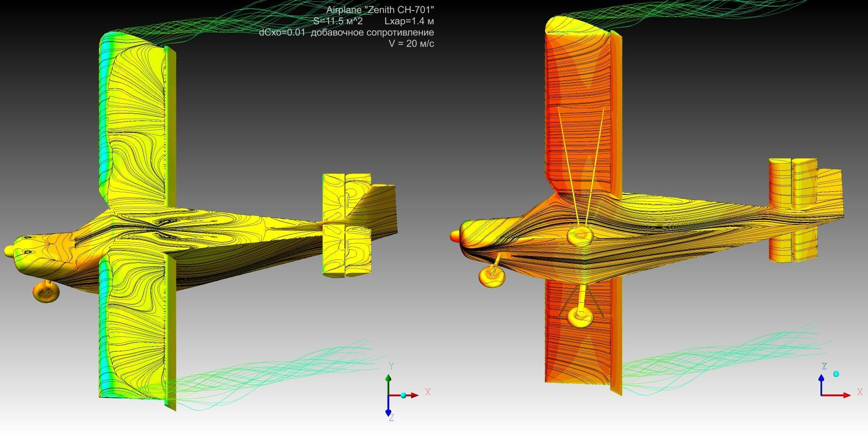Image resolution: width=868 pixels, height=436 pixels.
Task: Click the 'Lхар=1.4 м' label
Action: pyautogui.click(x=409, y=21)
